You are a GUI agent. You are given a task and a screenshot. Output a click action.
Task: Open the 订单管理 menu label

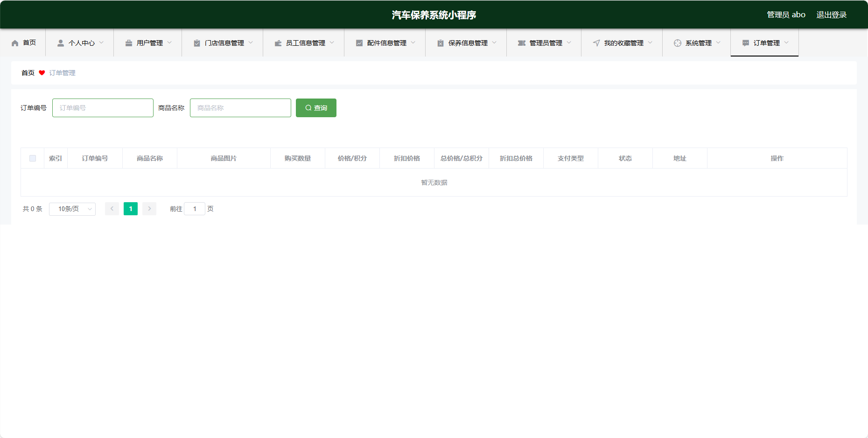[767, 43]
